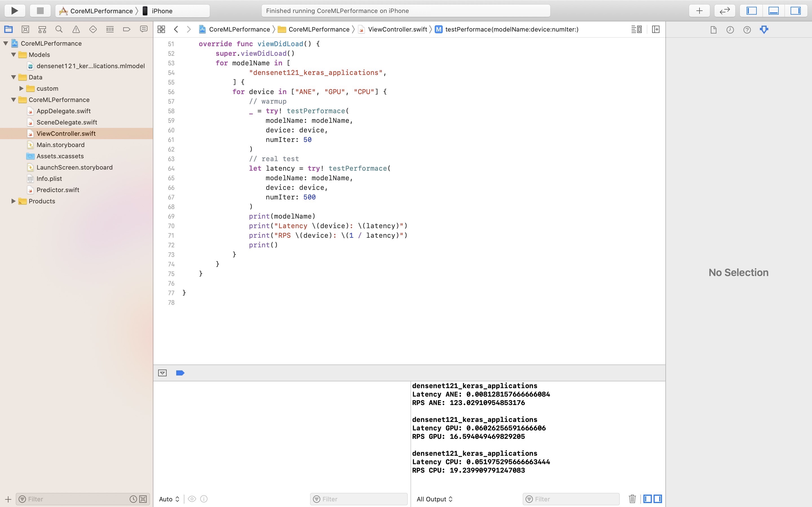Click the Run (play) button
This screenshot has width=812, height=507.
coord(14,11)
